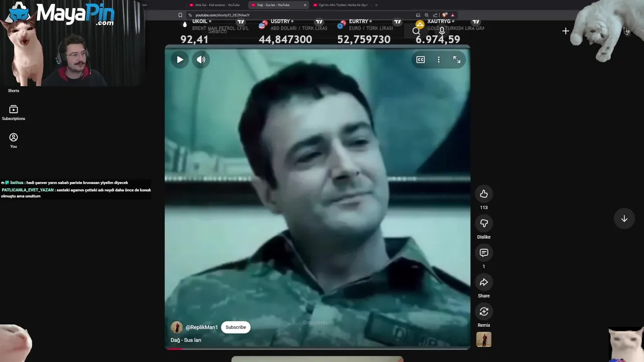Viewport: 644px width, 362px height.
Task: Toggle closed captions on the video
Action: (x=421, y=59)
